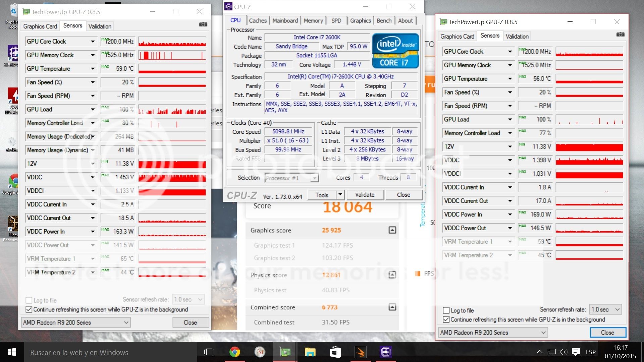Launch Chrome from the taskbar

coord(234,352)
